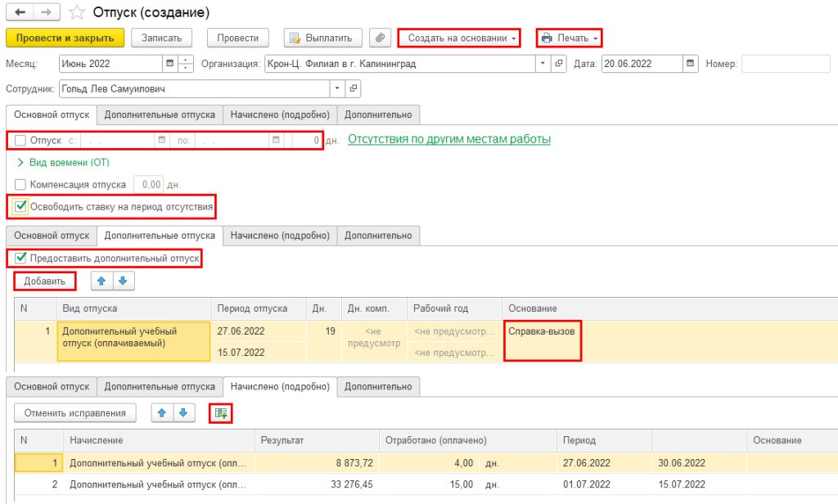This screenshot has height=504, width=838.
Task: Click the Начисление column header
Action: click(x=159, y=440)
